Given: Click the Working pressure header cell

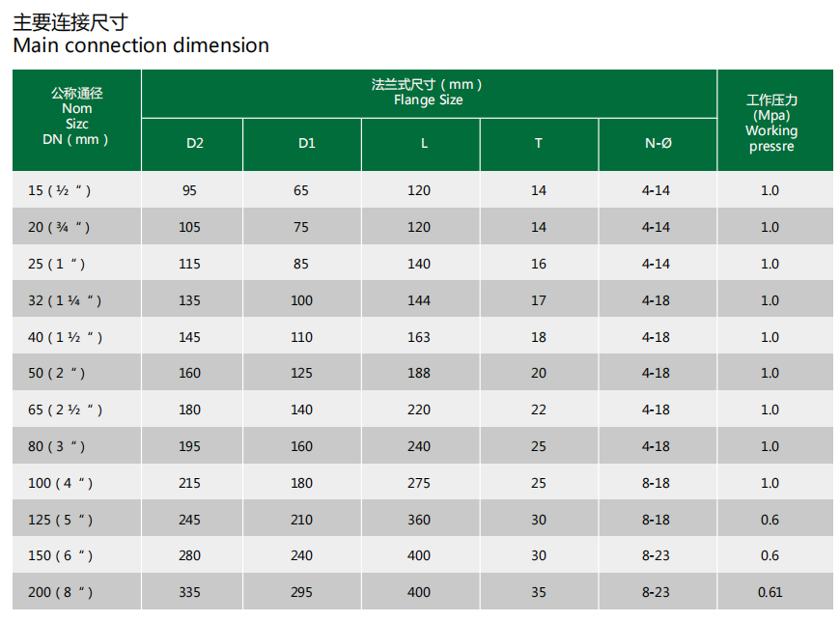Looking at the screenshot, I should click(x=771, y=123).
